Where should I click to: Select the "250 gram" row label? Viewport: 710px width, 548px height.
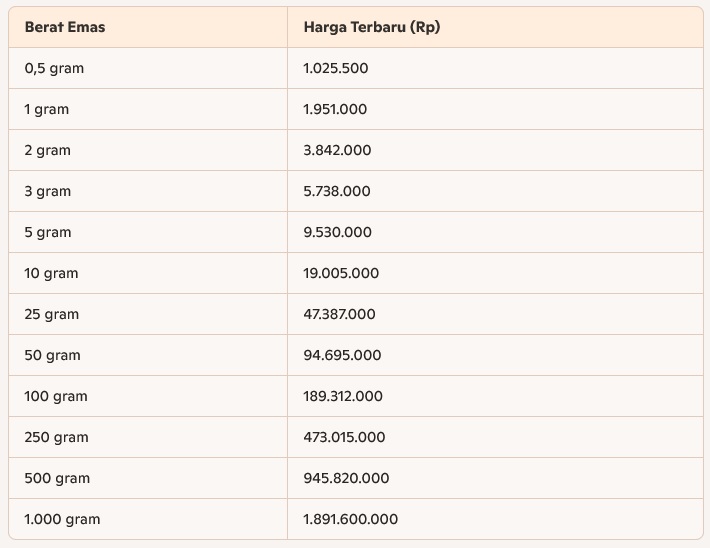(x=56, y=437)
